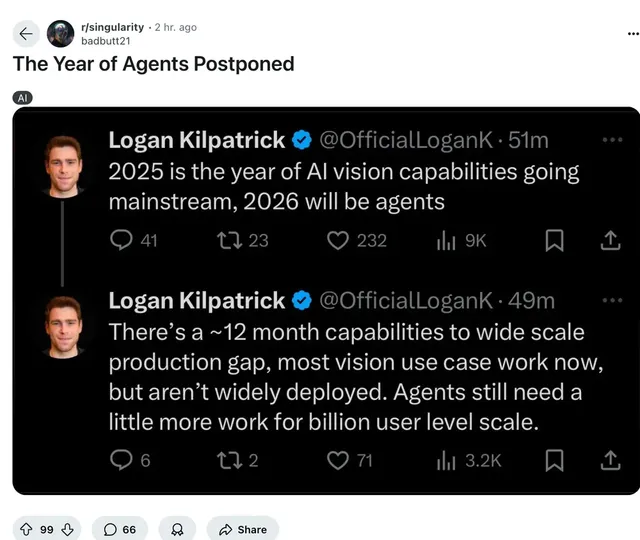Open more options on second tweet
640x540 pixels.
pyautogui.click(x=612, y=300)
